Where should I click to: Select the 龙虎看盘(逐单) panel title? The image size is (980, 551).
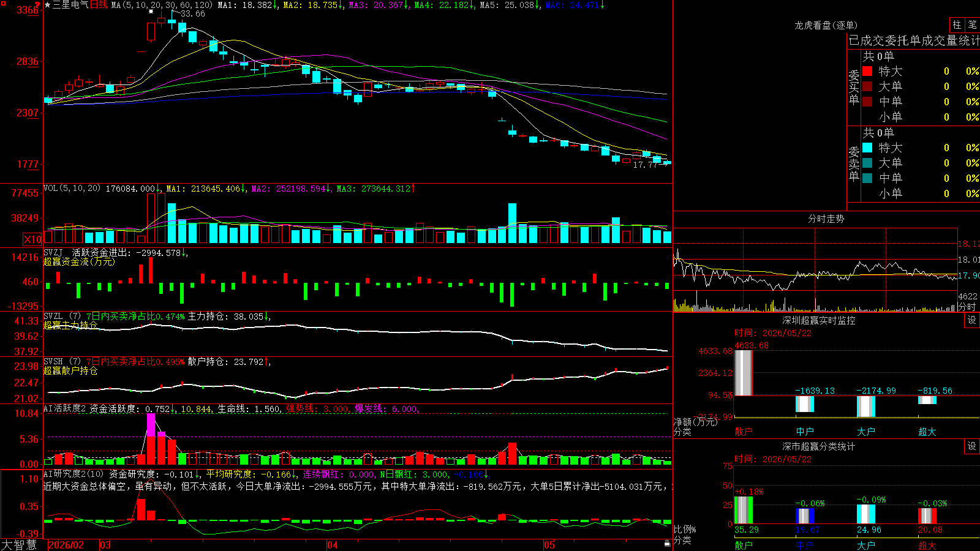826,25
